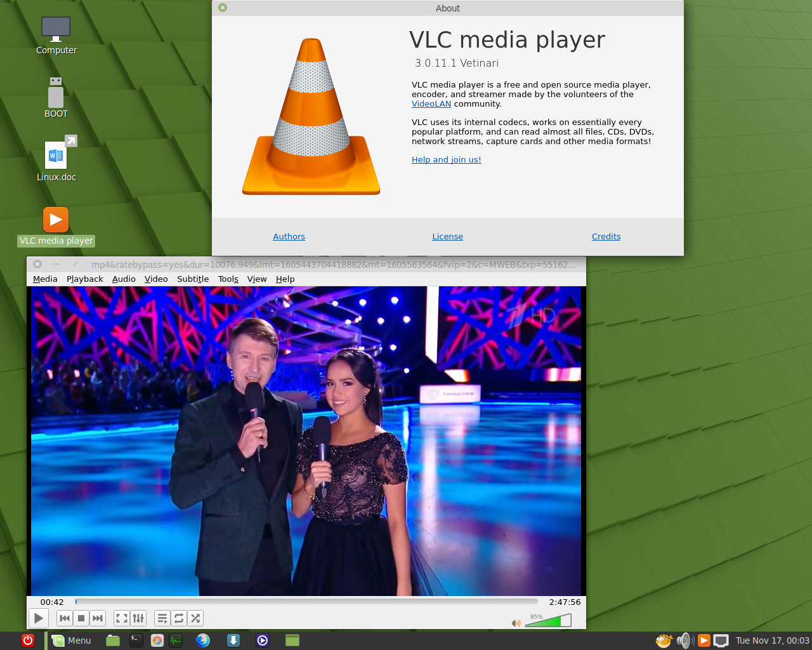Open the Tools menu
This screenshot has height=650, width=812.
pos(228,279)
